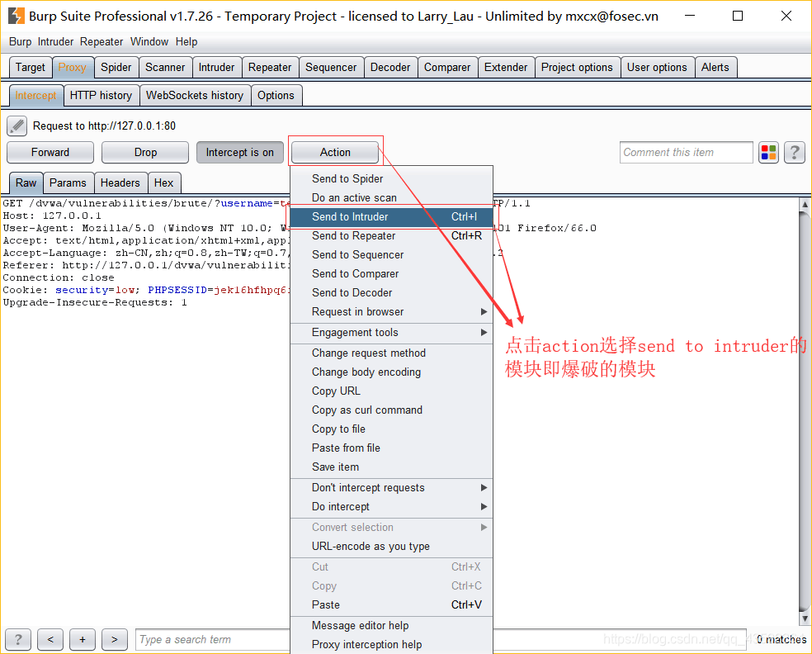Screen dimensions: 812x654
Task: Select Copy to file
Action: tap(391, 429)
